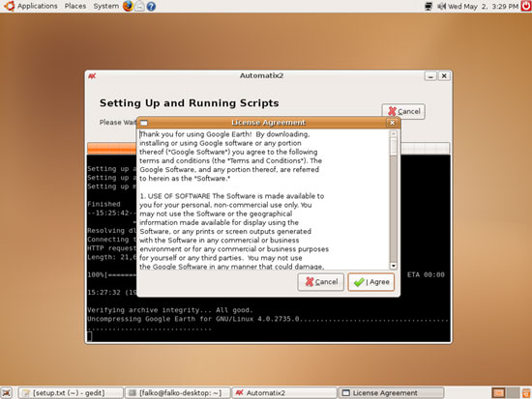Switch to Automatix2 taskbar item
The image size is (532, 399).
[x=284, y=393]
